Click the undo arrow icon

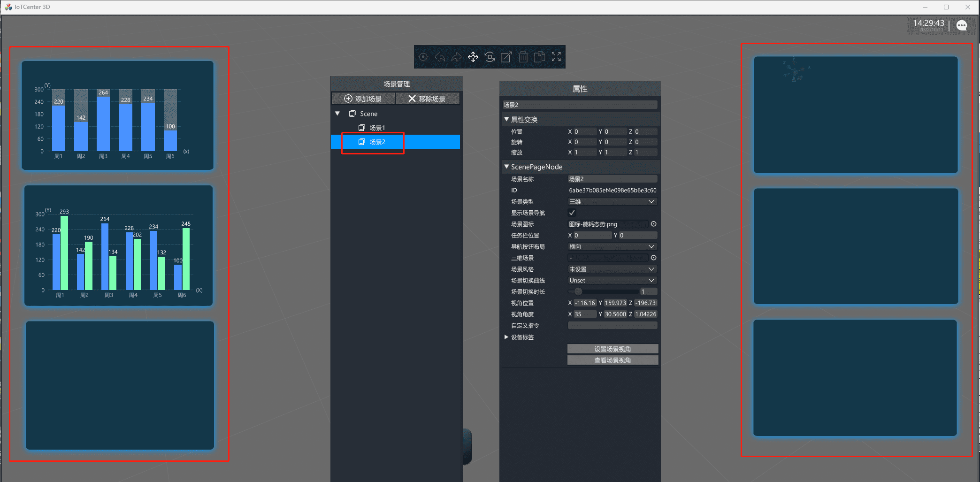(x=440, y=57)
